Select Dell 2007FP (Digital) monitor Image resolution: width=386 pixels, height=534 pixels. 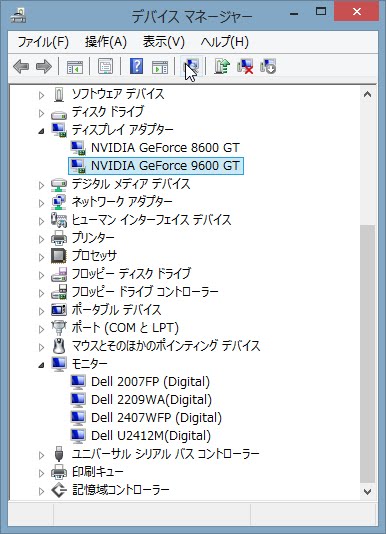tap(151, 382)
